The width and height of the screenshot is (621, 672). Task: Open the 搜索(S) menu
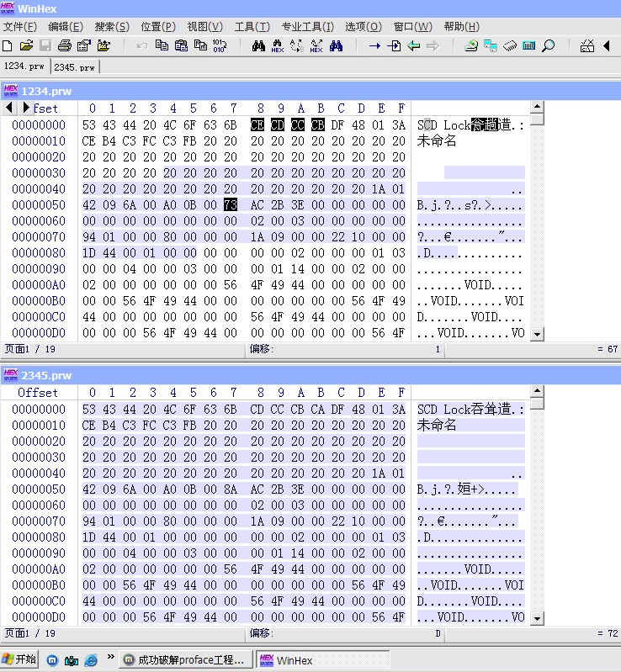[x=112, y=27]
